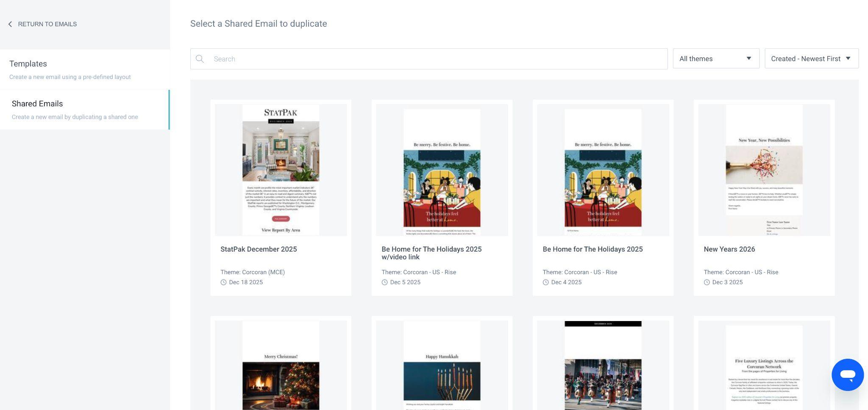Click the RETURN TO EMAILS link
The height and width of the screenshot is (410, 868).
tap(47, 24)
